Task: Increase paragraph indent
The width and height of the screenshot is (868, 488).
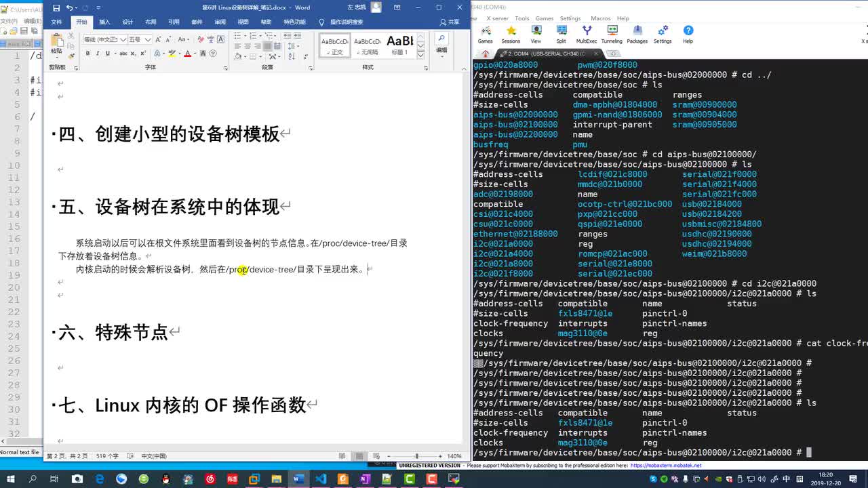Action: pos(298,35)
